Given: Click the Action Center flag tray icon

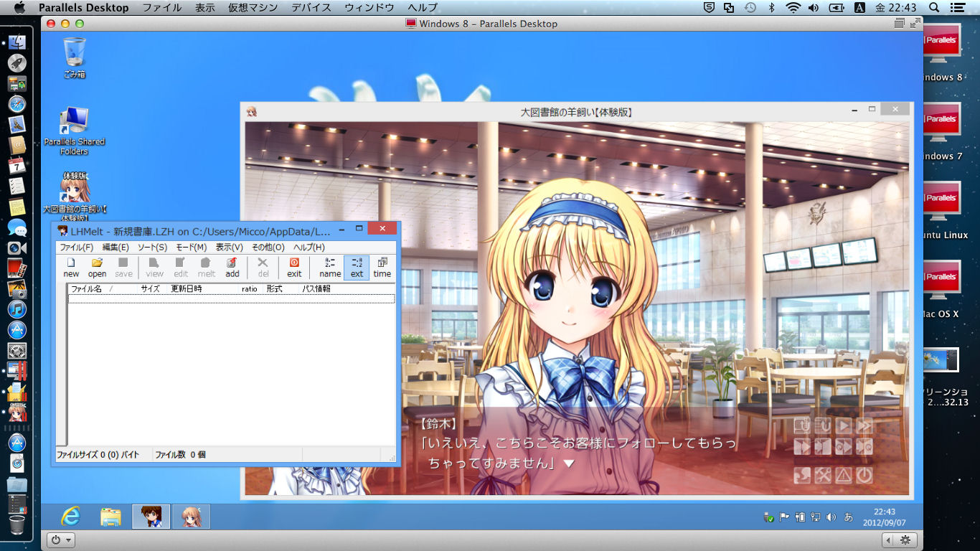Looking at the screenshot, I should click(x=785, y=517).
